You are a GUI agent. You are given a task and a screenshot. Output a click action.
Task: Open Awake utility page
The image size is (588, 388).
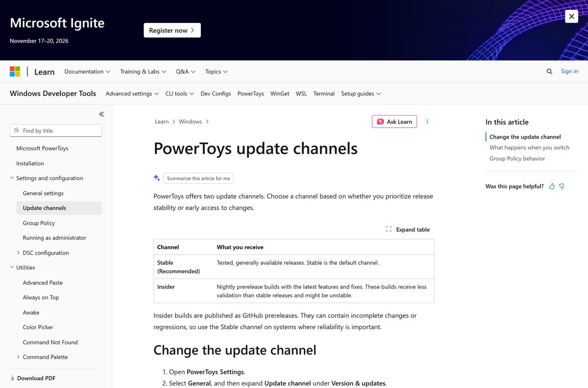click(x=31, y=313)
